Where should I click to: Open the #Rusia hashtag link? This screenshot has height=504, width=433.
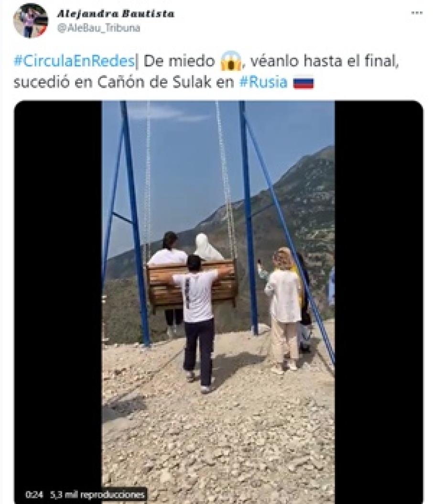(x=263, y=82)
